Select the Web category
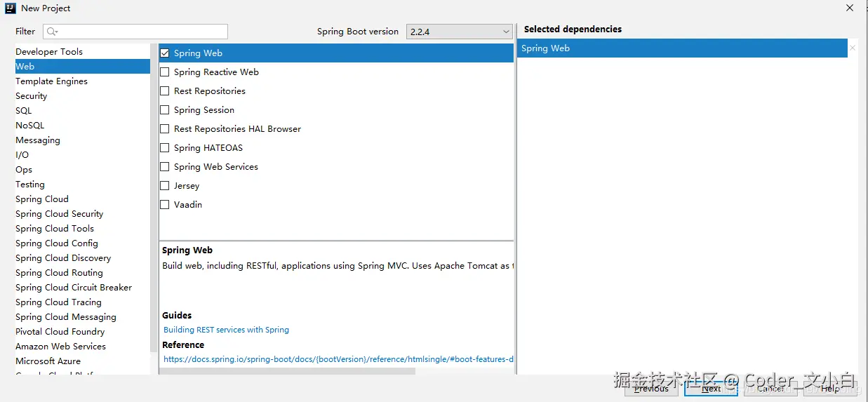Screen dimensions: 868x402 click(x=83, y=67)
